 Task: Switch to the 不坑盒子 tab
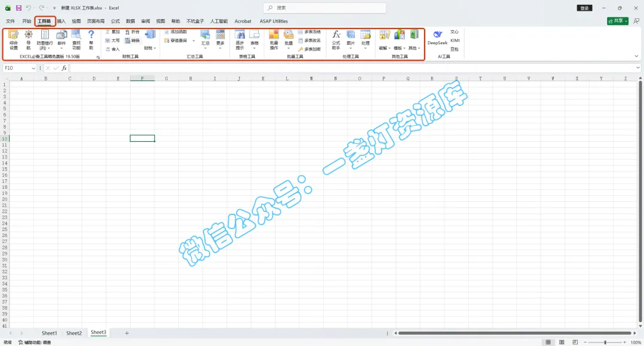tap(195, 21)
